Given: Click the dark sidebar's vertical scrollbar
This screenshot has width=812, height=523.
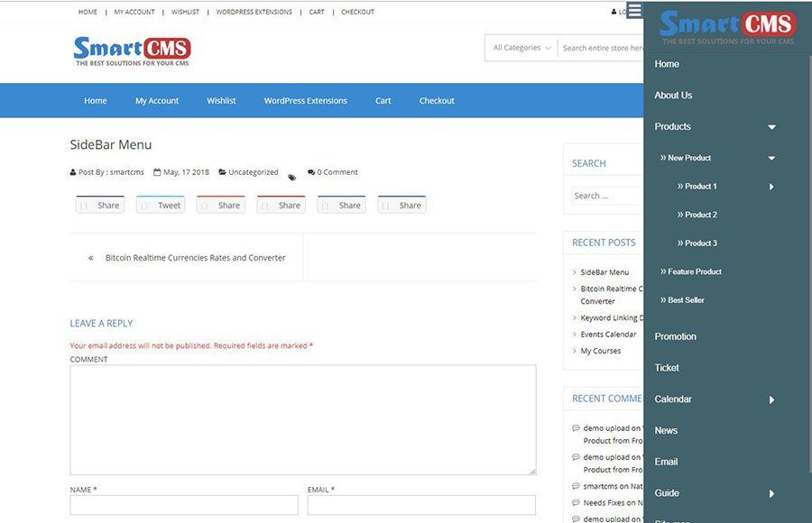Looking at the screenshot, I should 809,264.
